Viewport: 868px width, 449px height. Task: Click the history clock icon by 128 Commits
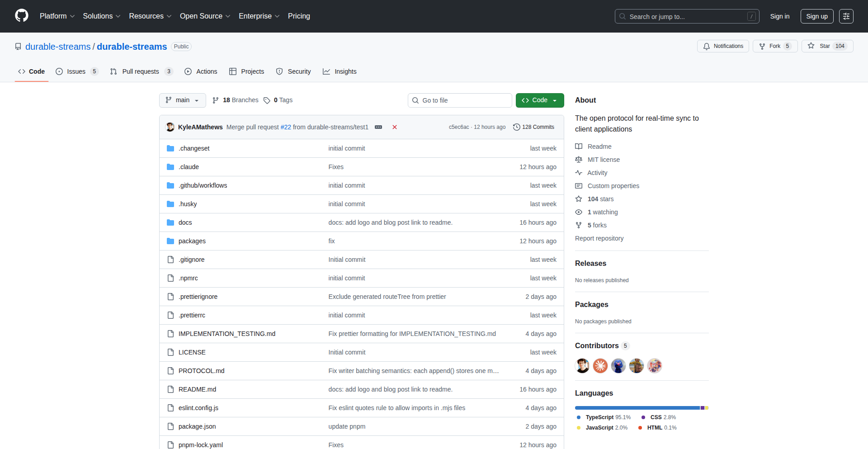coord(516,127)
